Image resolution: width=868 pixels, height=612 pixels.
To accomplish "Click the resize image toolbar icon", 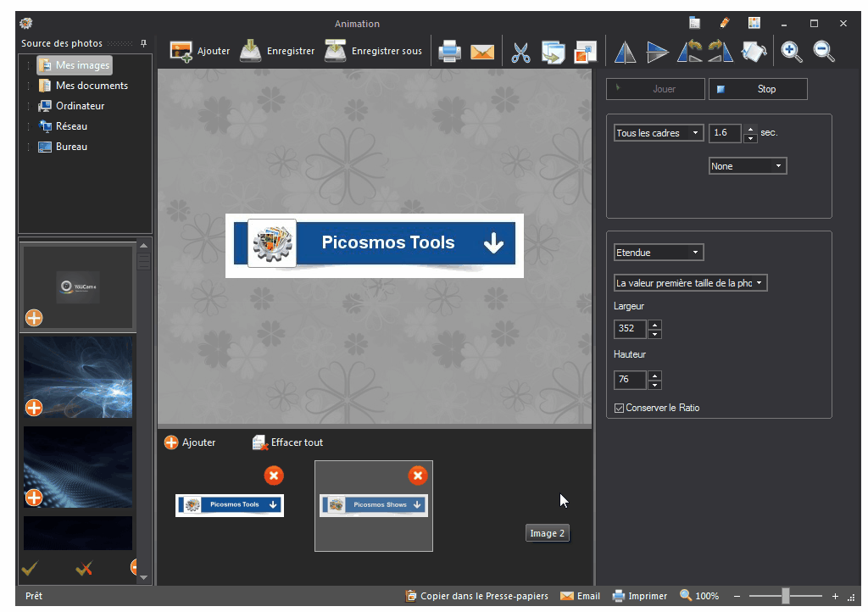I will (x=585, y=53).
